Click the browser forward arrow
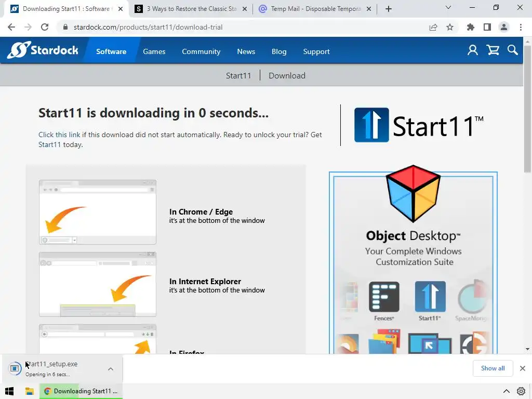 pyautogui.click(x=28, y=27)
